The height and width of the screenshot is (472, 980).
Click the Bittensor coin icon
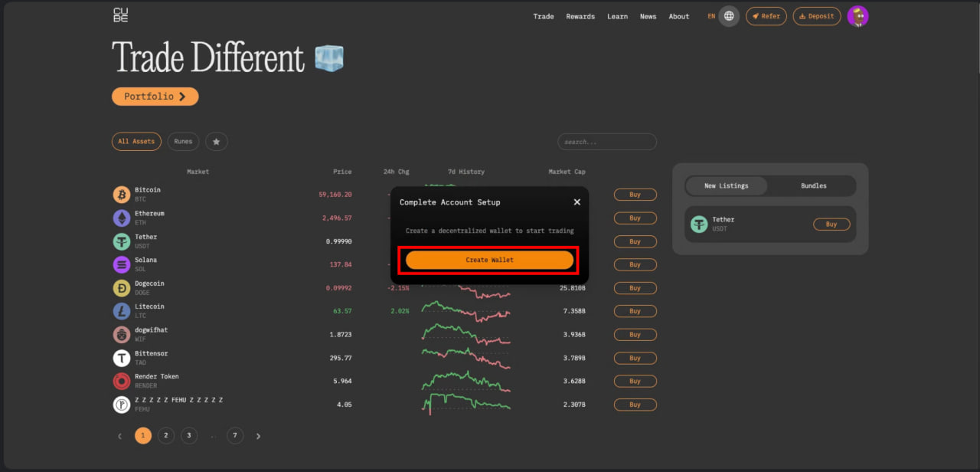[x=122, y=358]
